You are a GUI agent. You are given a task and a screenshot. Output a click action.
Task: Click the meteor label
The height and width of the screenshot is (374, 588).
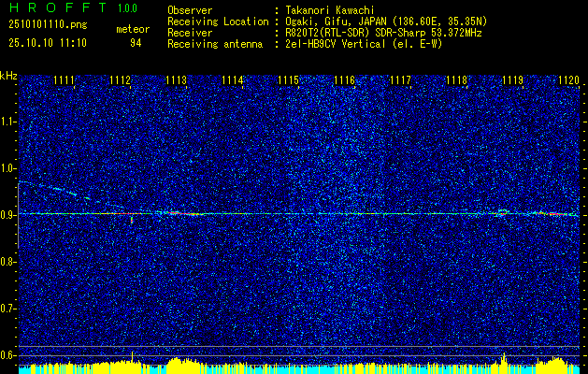(x=133, y=29)
